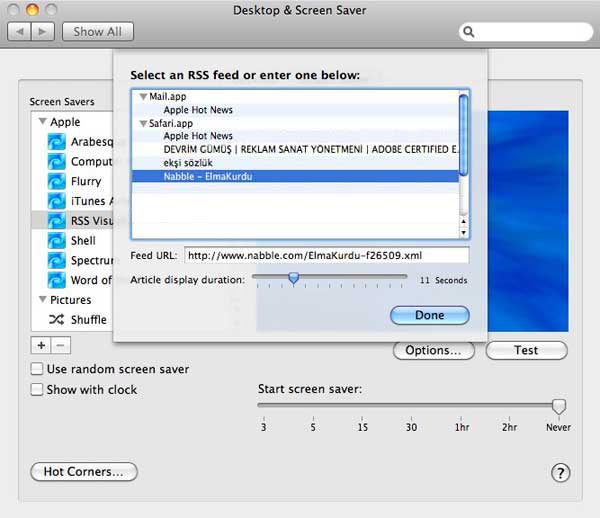
Task: Pick the Word of the Day icon
Action: coord(57,280)
